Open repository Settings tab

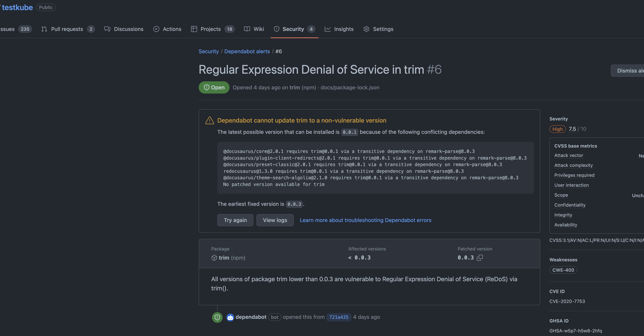[x=378, y=29]
